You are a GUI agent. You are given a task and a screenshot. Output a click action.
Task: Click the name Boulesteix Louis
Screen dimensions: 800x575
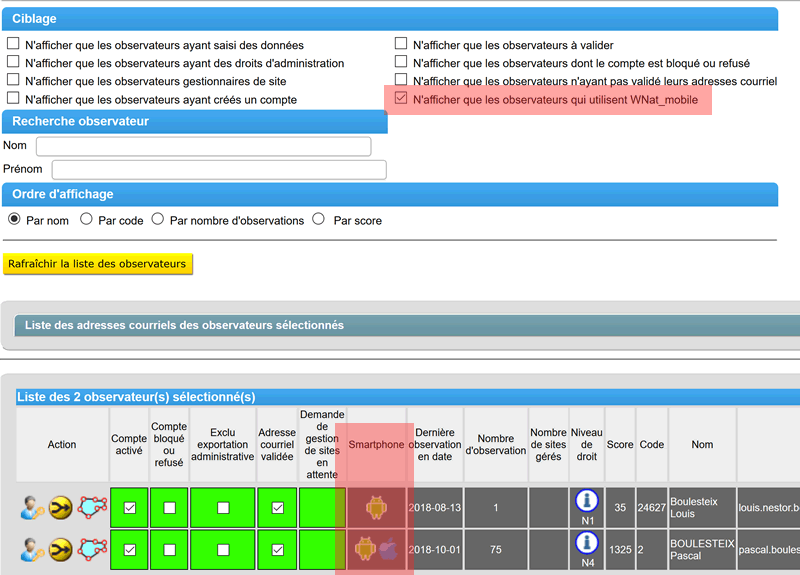click(693, 508)
